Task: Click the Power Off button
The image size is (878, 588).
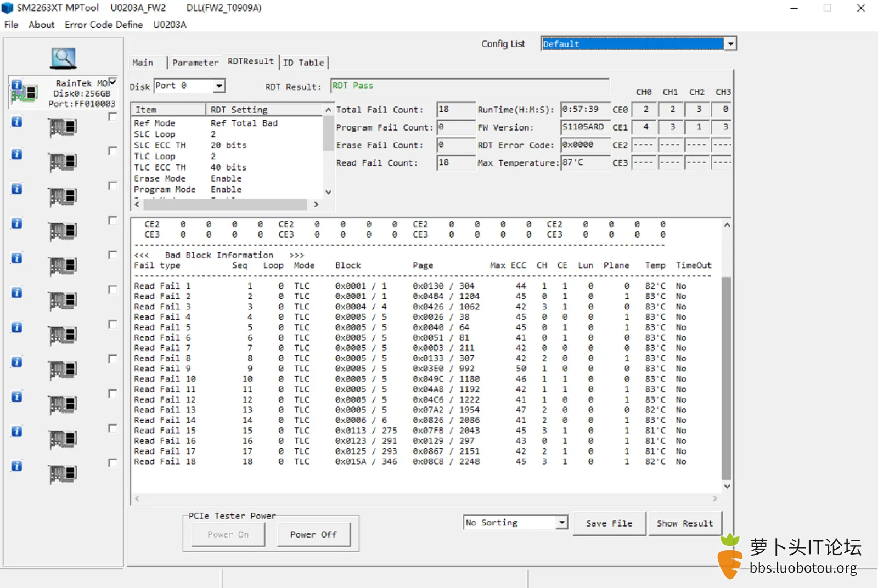Action: 313,534
